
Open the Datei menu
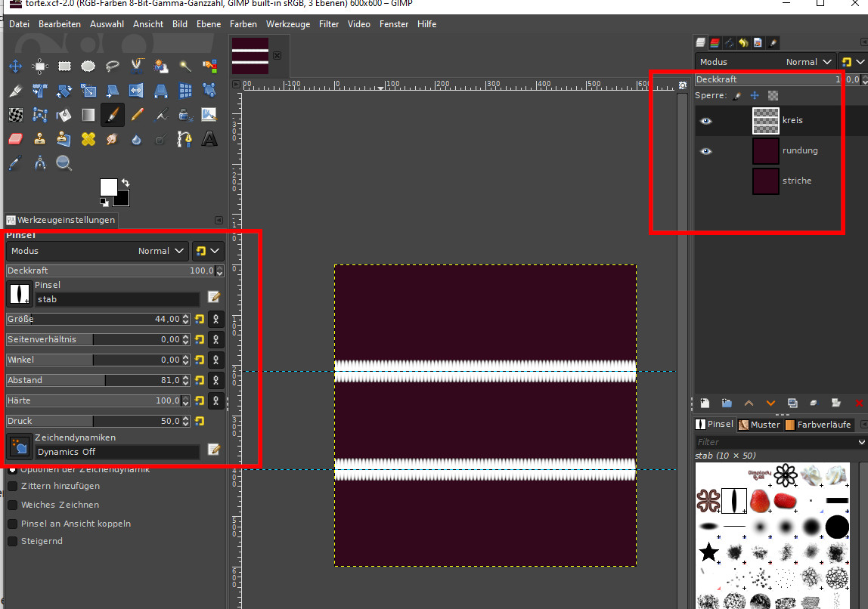pos(20,24)
